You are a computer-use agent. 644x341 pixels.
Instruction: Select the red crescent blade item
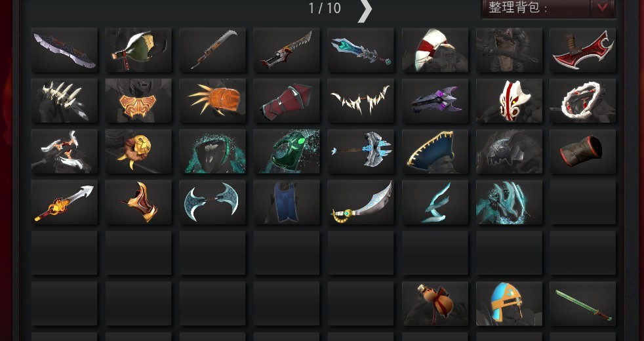tap(583, 50)
